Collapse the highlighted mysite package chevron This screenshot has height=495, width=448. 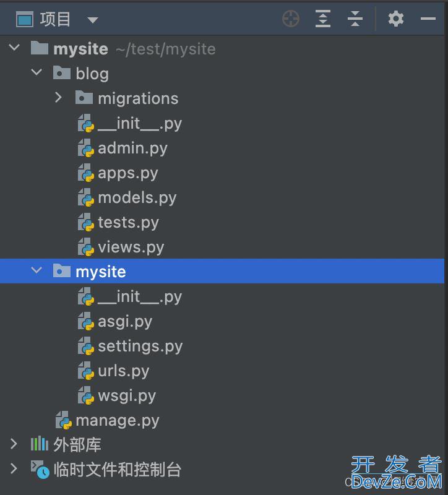[37, 270]
